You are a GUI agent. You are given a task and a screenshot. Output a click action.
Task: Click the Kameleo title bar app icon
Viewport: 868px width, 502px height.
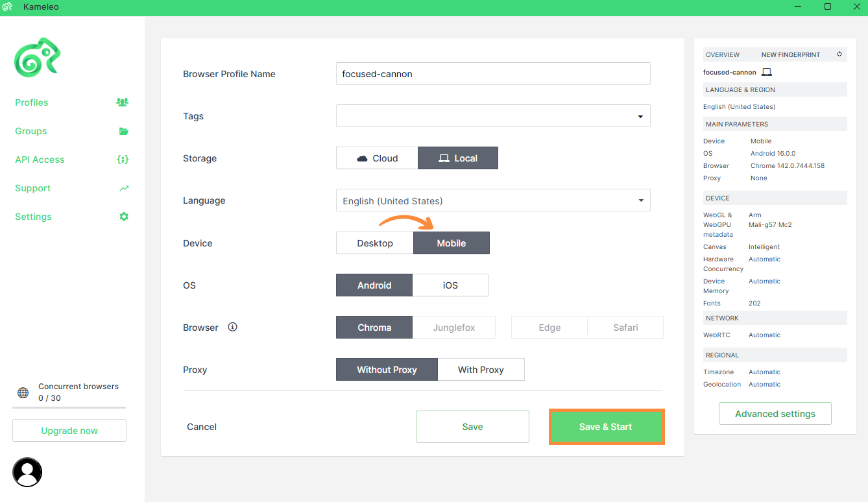8,6
